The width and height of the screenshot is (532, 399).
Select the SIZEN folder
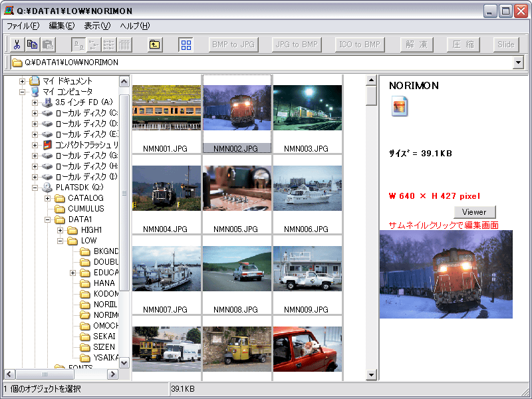click(97, 347)
